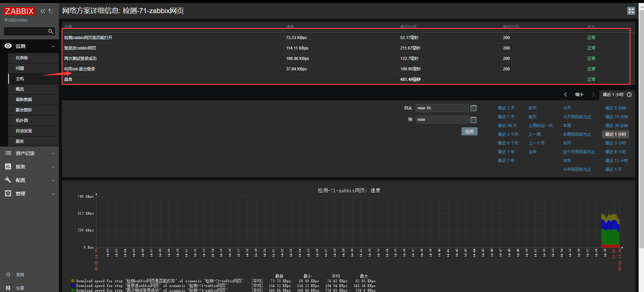Select 最近 3 个月 time range

508,134
